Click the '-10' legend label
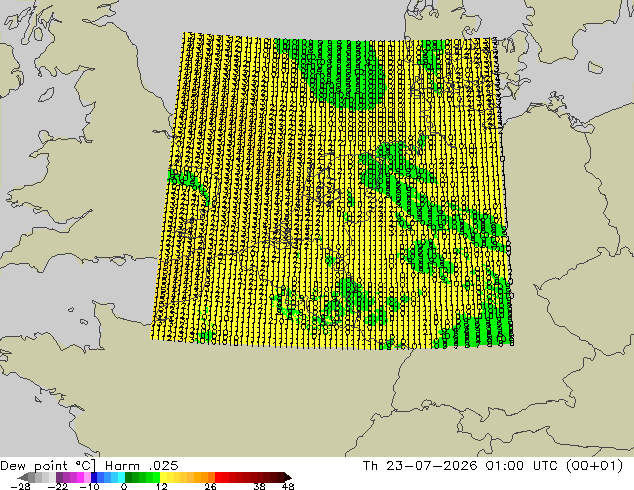 tap(89, 486)
